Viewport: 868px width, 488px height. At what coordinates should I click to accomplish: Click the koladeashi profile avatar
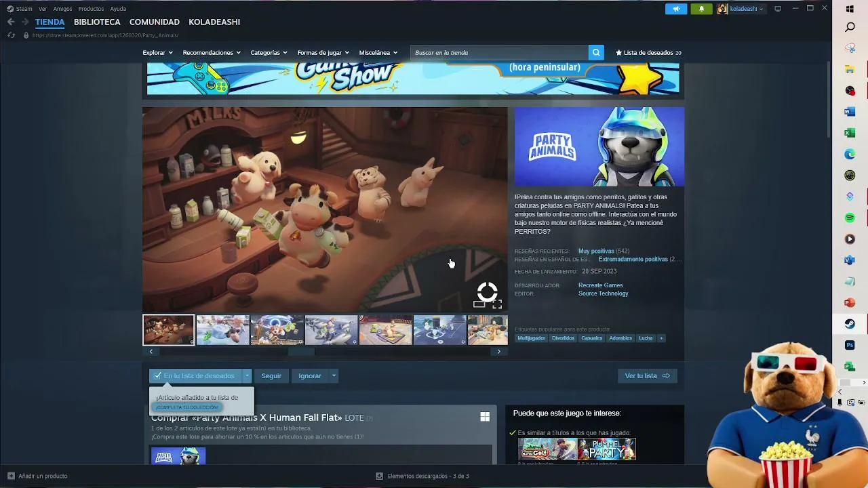(x=723, y=9)
